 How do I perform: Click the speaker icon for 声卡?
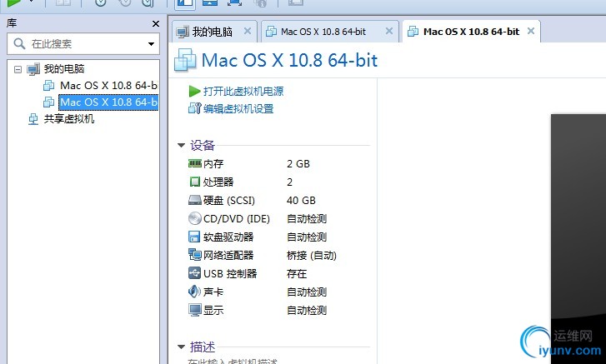194,292
